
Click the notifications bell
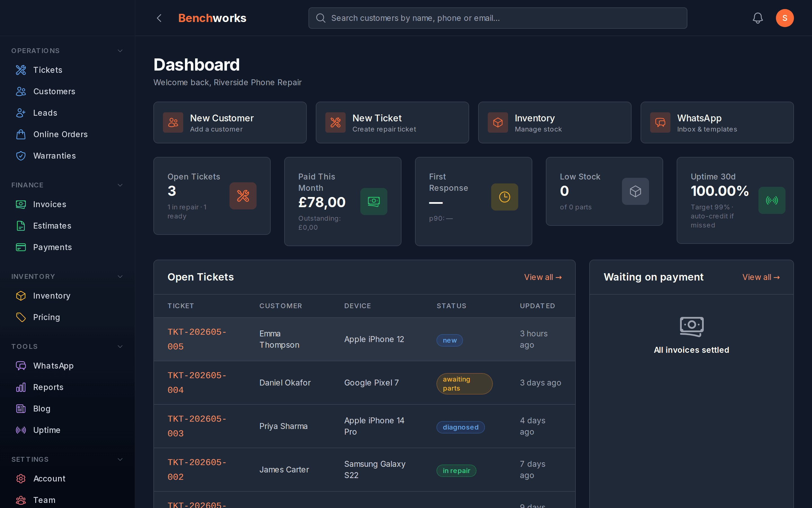click(x=758, y=18)
